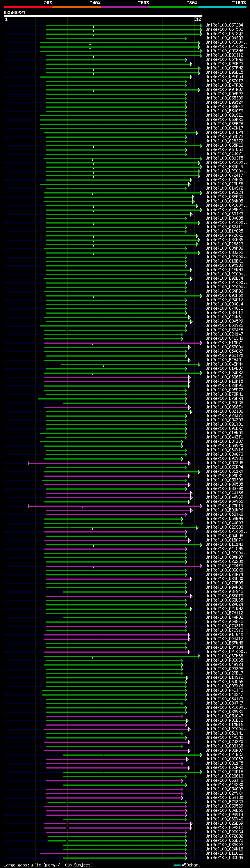Open the UniRef100_A4W1S6 entry
Screen dimensions: 250x868
pos(224,493)
